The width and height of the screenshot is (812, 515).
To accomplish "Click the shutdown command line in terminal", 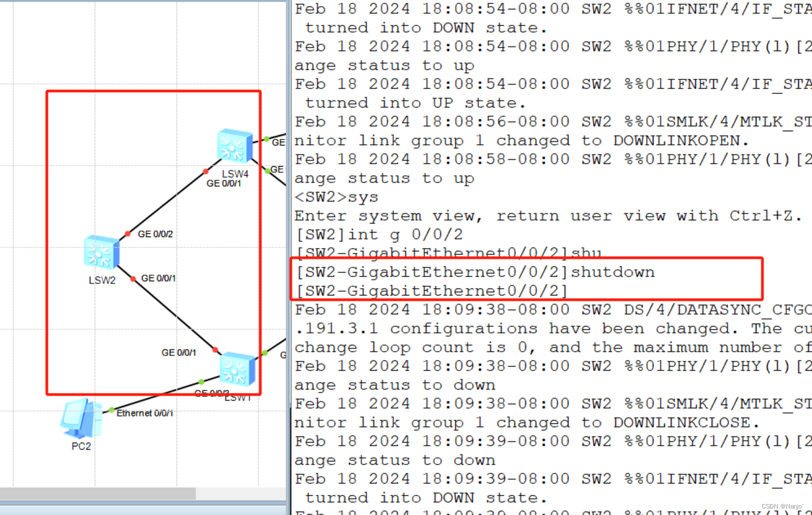I will (475, 272).
